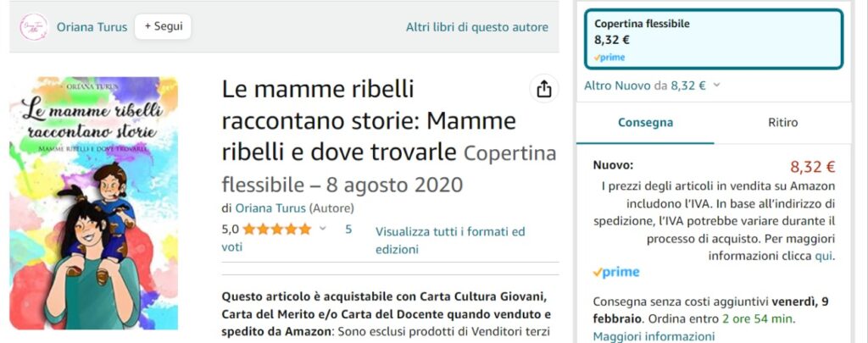The width and height of the screenshot is (868, 343).
Task: Open Oriana Turus link at top
Action: 92,27
